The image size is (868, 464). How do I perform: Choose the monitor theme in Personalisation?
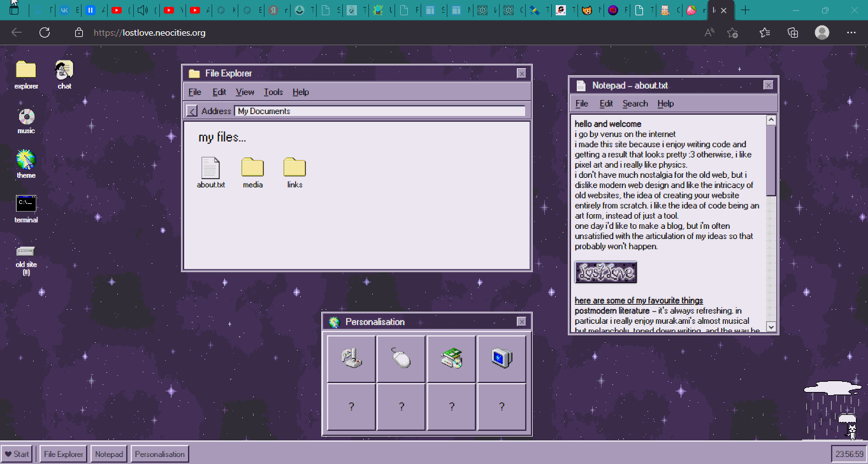pyautogui.click(x=502, y=359)
